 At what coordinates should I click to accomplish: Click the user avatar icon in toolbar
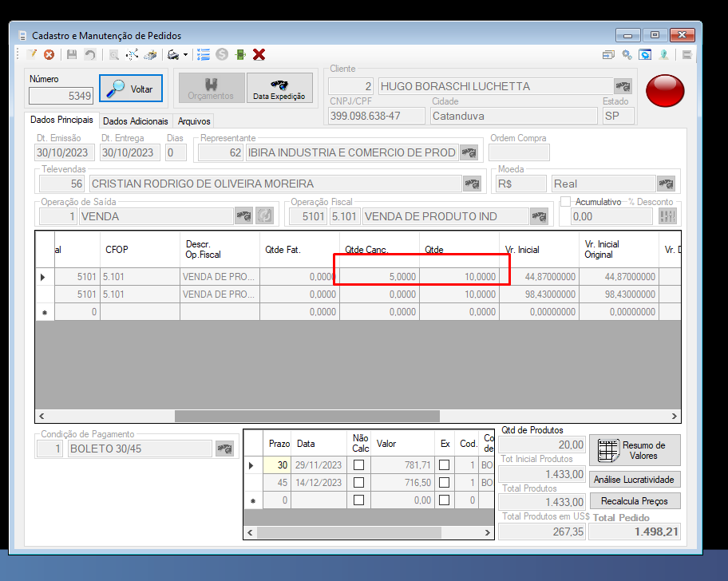[664, 55]
